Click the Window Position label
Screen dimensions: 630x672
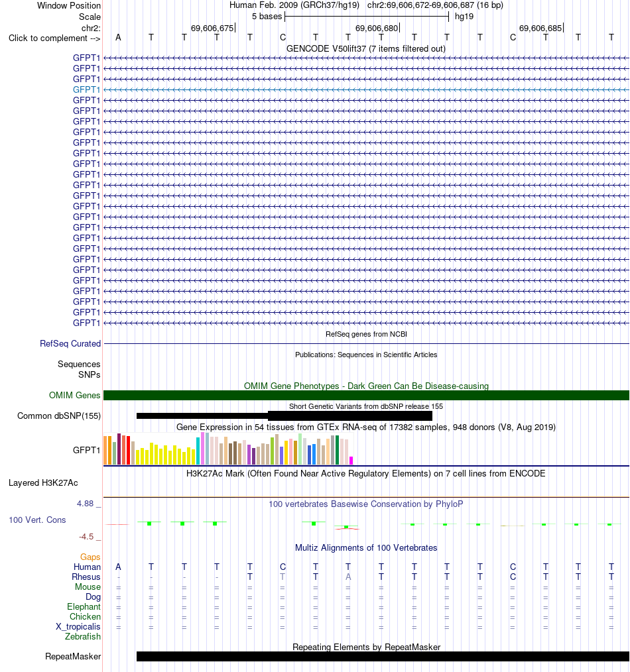point(68,5)
